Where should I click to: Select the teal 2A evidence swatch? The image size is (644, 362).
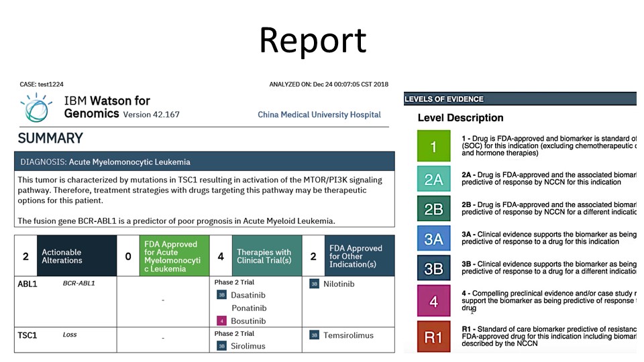[x=434, y=179]
